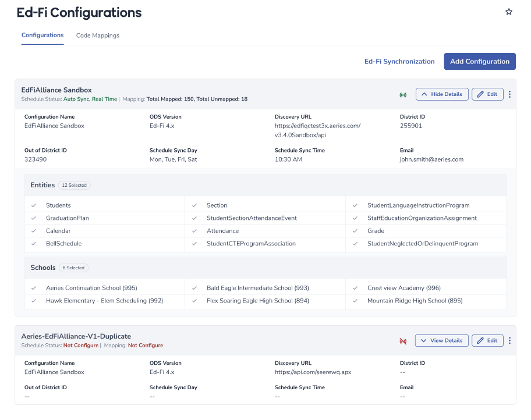Click the Auto Sync, Real Time status
Viewport: 531px width, 420px height.
tap(90, 99)
